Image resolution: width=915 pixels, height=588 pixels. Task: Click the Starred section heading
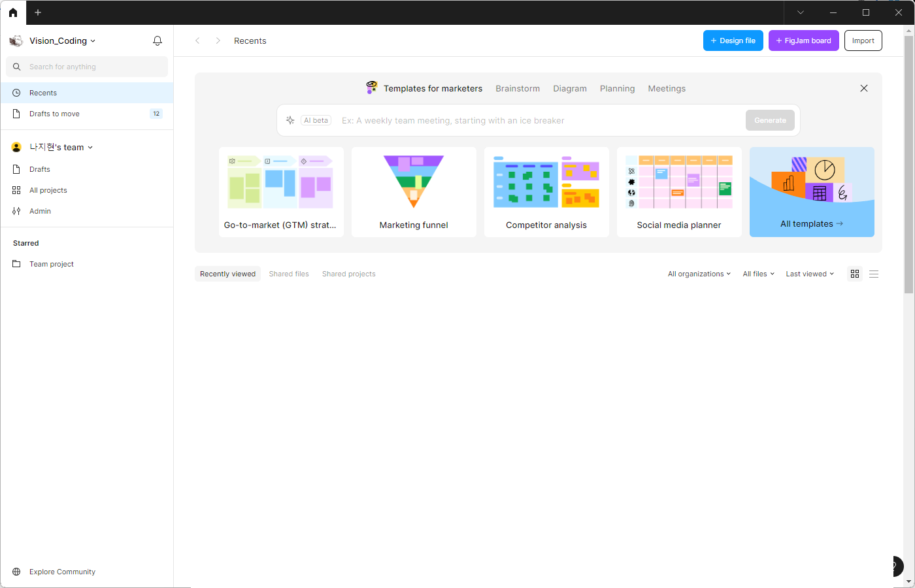click(26, 243)
